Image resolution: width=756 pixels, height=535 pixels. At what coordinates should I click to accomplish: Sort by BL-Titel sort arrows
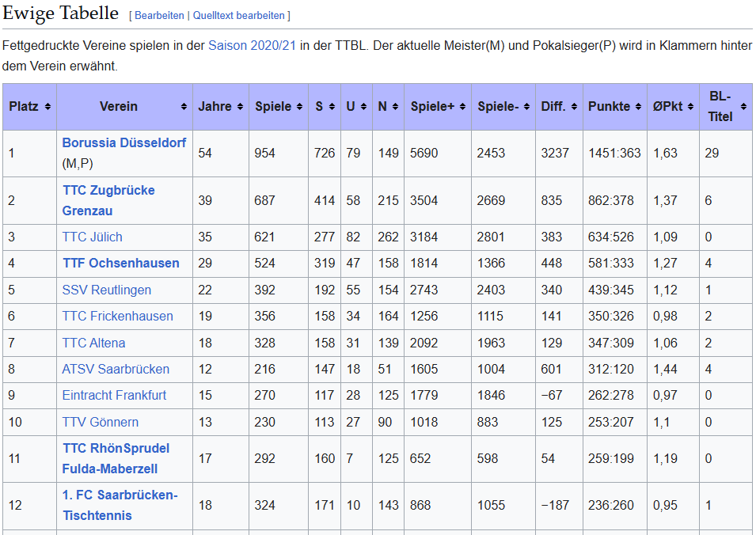(x=743, y=107)
